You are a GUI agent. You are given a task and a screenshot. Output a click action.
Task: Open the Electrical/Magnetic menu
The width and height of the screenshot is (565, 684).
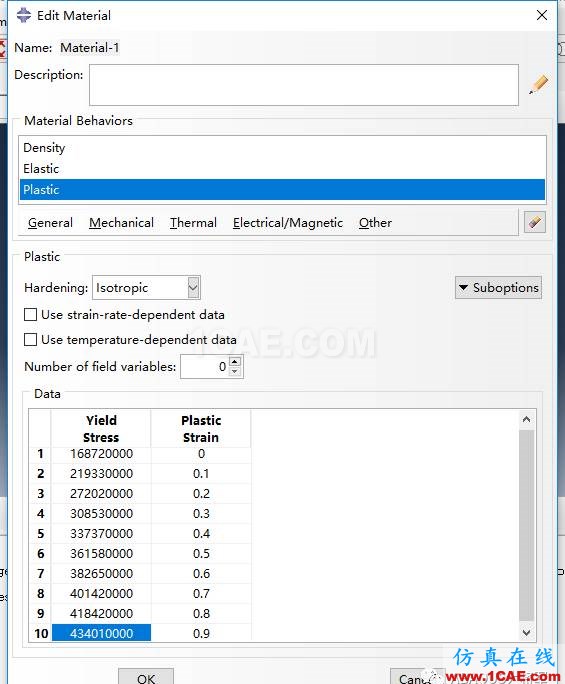[288, 223]
